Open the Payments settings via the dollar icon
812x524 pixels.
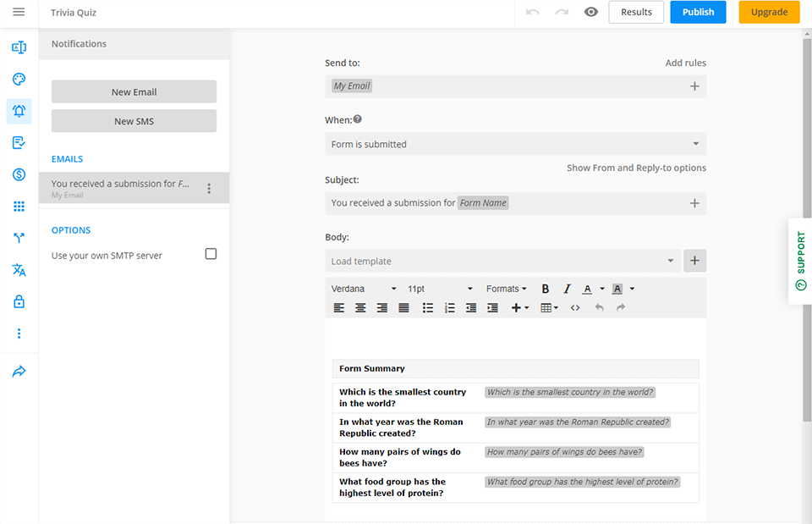click(x=19, y=174)
